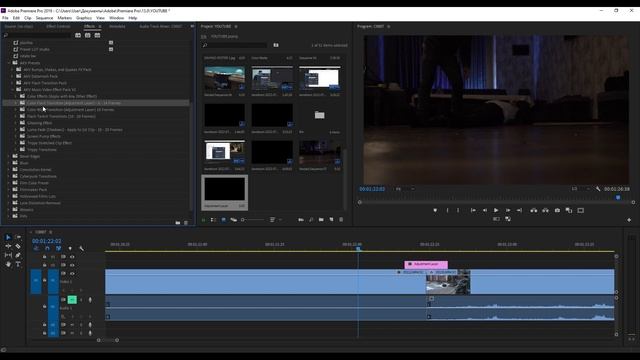The image size is (640, 360).
Task: Select the Ripple Edit tool
Action: pyautogui.click(x=8, y=246)
